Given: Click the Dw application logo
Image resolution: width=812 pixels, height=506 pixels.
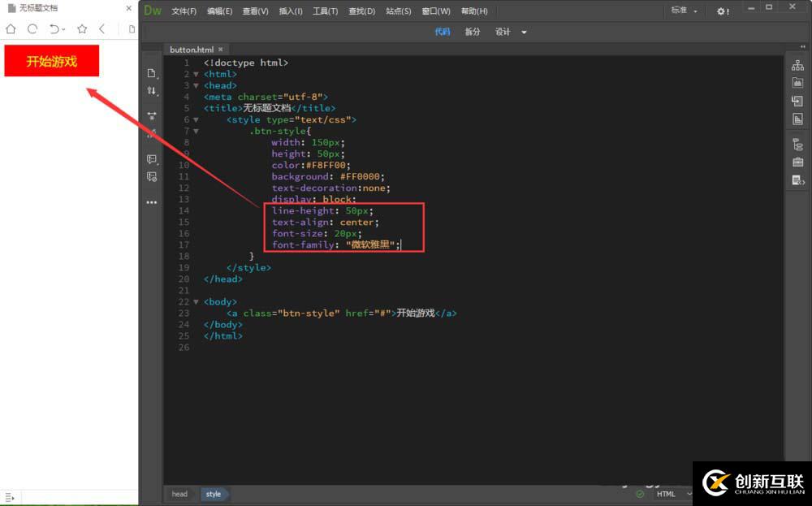Looking at the screenshot, I should pyautogui.click(x=153, y=11).
